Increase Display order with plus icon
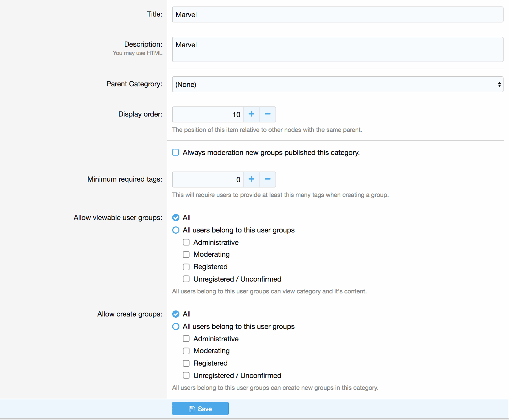The image size is (509, 420). tap(251, 114)
